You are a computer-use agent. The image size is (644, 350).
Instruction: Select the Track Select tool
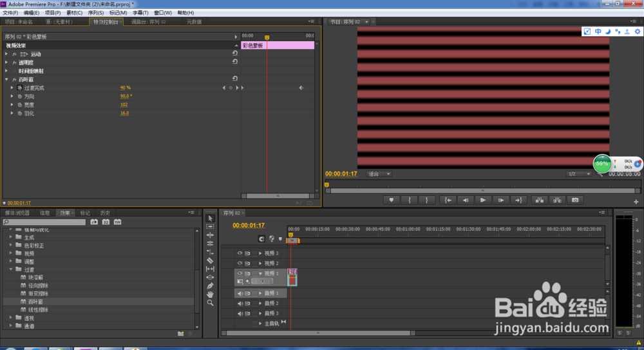coord(211,227)
